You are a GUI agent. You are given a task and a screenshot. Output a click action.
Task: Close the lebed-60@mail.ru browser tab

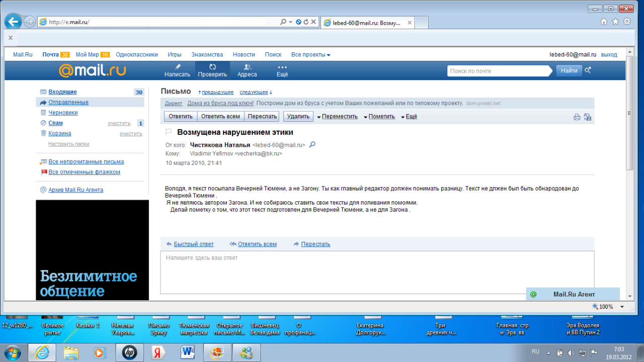pyautogui.click(x=409, y=23)
